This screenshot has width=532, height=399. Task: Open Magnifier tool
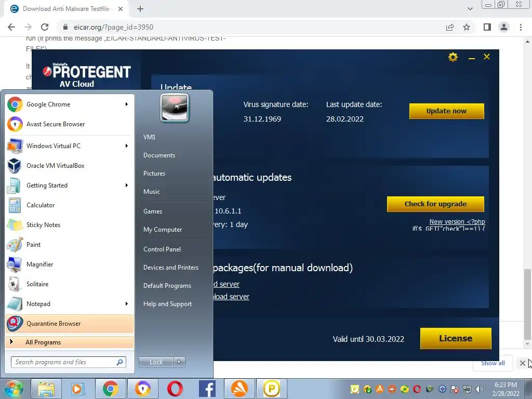[x=70, y=264]
